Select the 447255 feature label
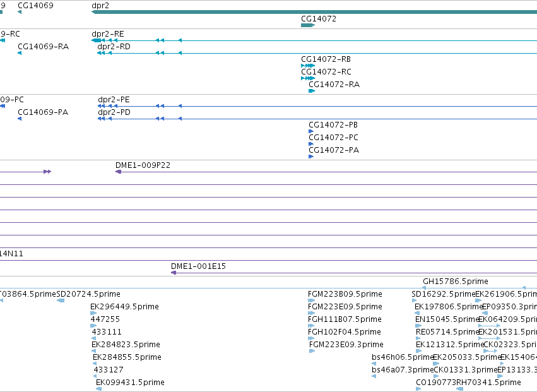The height and width of the screenshot is (392, 537). [105, 319]
